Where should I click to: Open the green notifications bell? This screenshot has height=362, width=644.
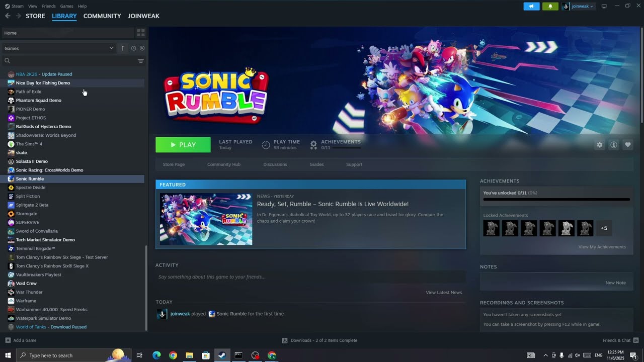coord(550,6)
